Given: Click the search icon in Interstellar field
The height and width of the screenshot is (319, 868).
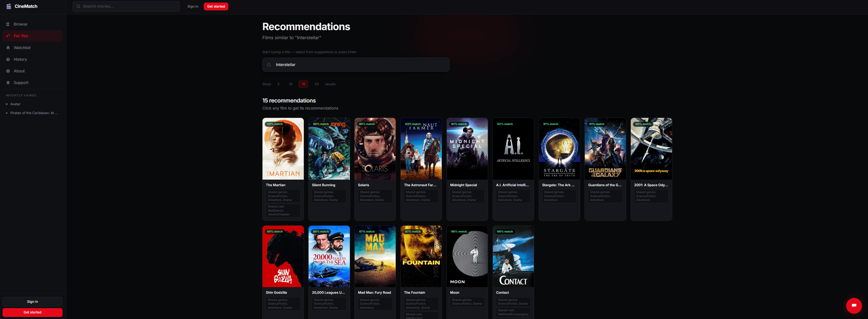Looking at the screenshot, I should [x=269, y=65].
